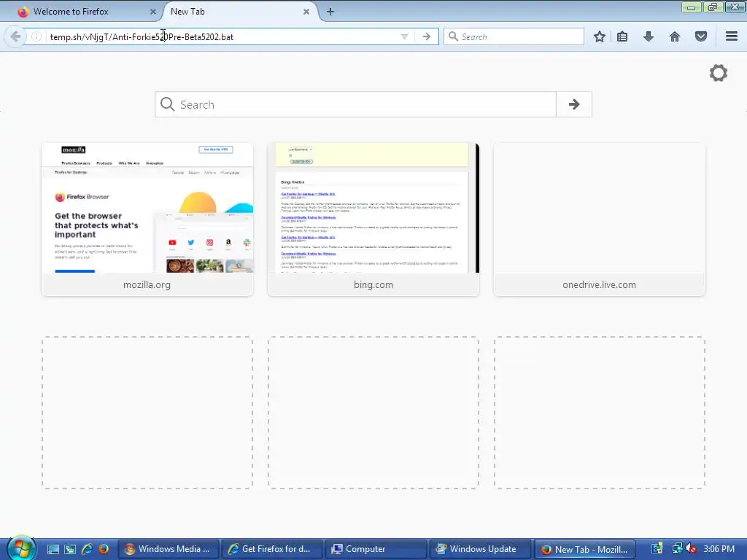This screenshot has height=560, width=747.
Task: Launch Internet Explorer from quick launch
Action: [x=88, y=549]
